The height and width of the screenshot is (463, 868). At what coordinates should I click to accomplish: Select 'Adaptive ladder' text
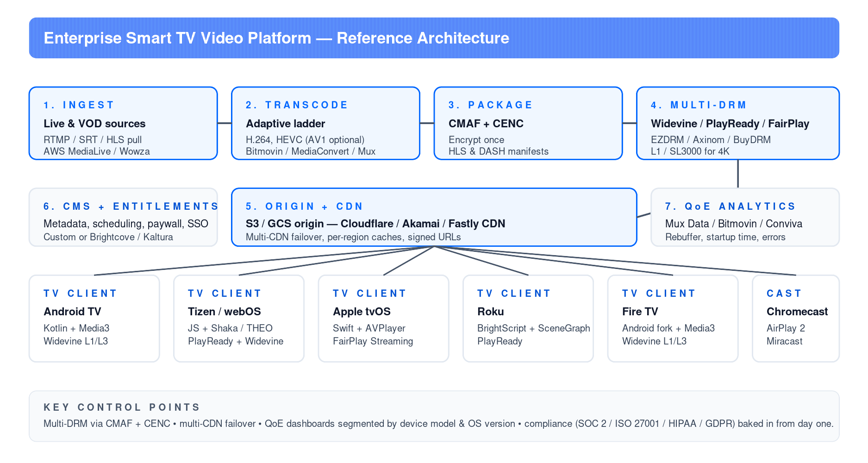(286, 124)
